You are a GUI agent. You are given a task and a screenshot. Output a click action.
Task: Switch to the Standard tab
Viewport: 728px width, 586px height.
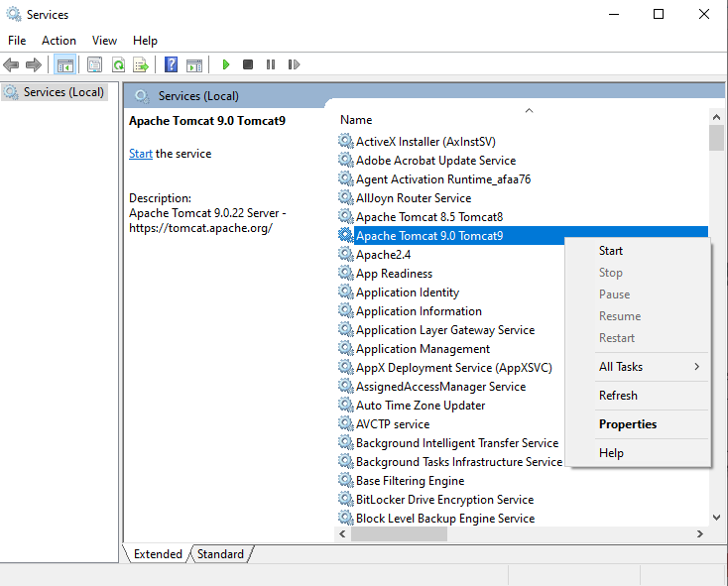point(220,554)
